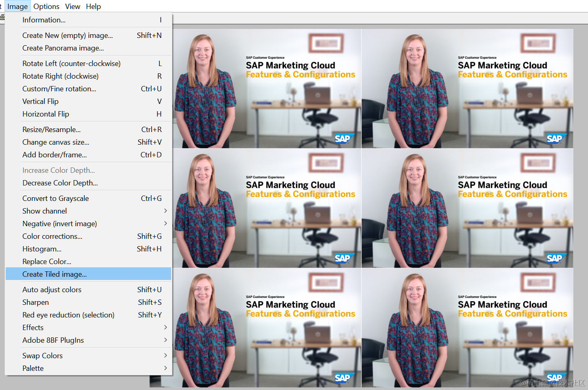This screenshot has width=588, height=390.
Task: Select Red eye reduction (selection)
Action: click(88, 315)
